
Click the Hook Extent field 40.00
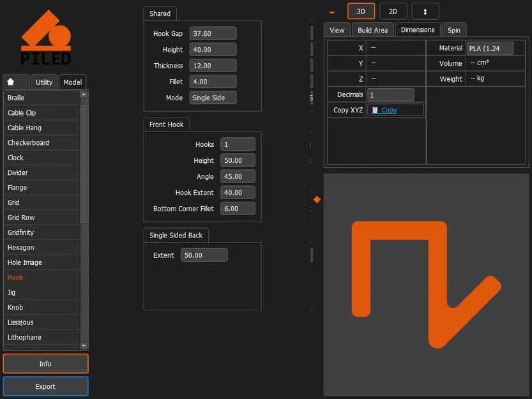click(x=238, y=192)
